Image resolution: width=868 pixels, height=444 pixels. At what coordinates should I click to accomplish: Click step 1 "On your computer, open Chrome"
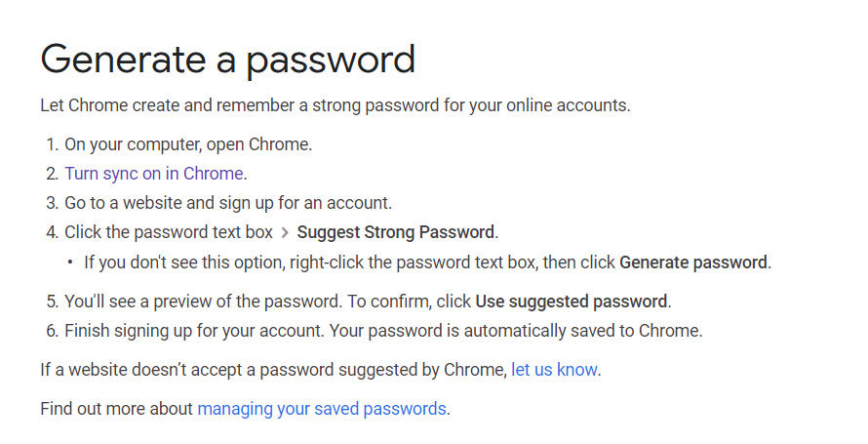tap(188, 144)
